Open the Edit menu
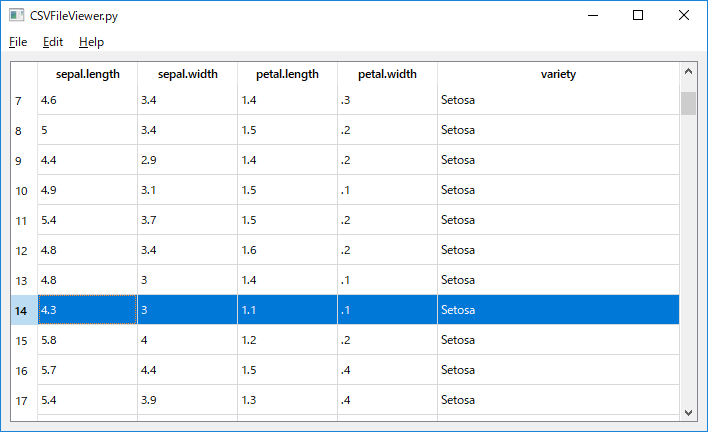This screenshot has height=432, width=708. [x=53, y=42]
